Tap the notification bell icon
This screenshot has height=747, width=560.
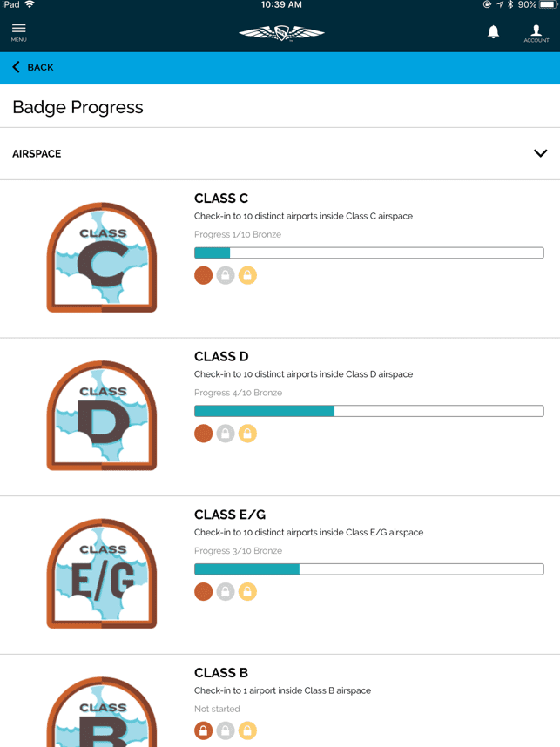493,32
